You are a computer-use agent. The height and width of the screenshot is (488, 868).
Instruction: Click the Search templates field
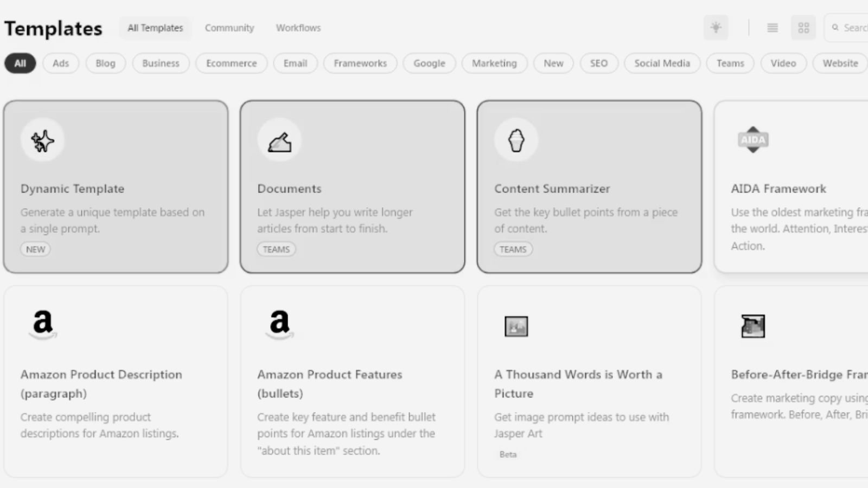tap(852, 28)
